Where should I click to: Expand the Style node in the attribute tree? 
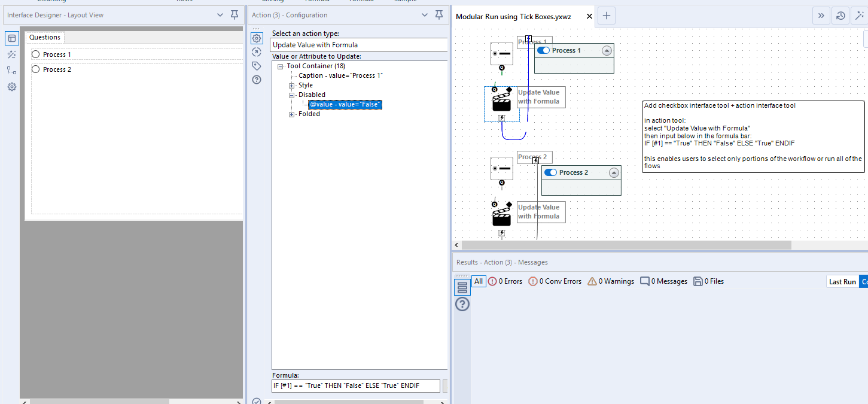point(291,84)
